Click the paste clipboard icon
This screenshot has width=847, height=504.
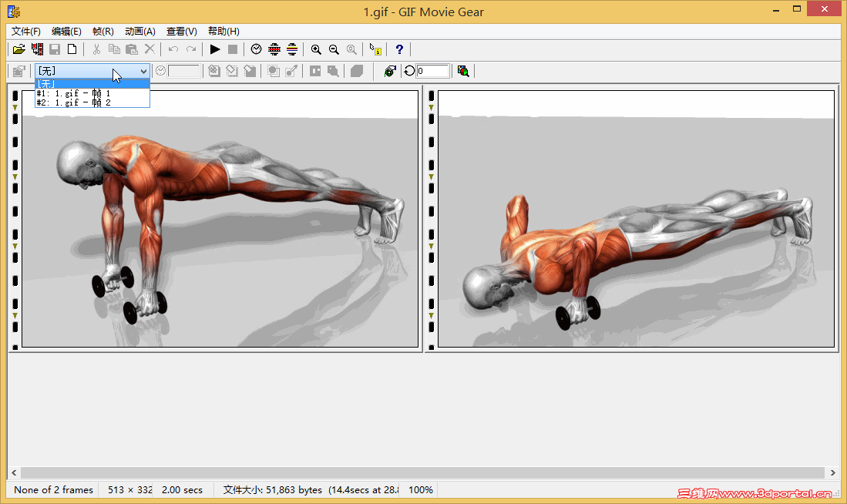tap(132, 49)
